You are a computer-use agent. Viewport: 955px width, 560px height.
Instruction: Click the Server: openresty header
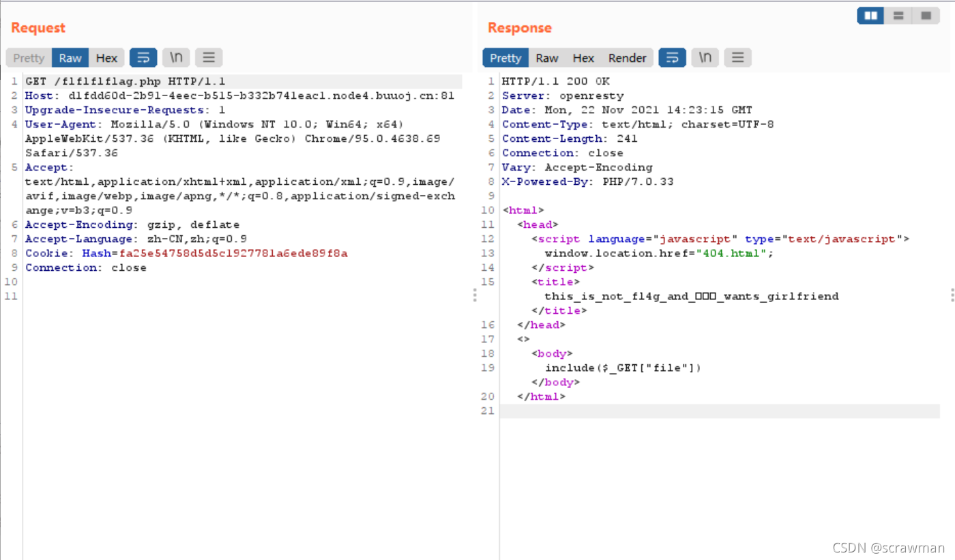point(563,95)
